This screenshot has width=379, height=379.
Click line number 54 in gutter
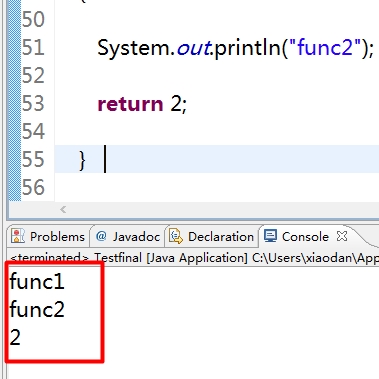coord(33,131)
